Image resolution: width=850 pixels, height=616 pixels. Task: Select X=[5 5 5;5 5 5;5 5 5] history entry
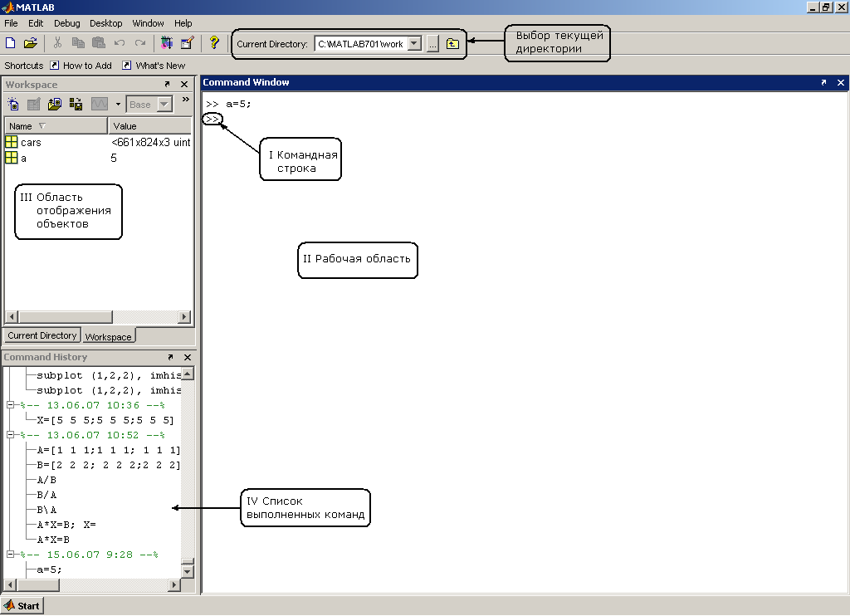105,420
